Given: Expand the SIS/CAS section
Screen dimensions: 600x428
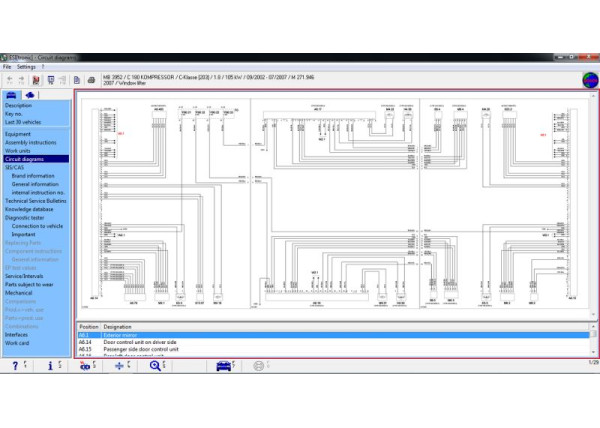Looking at the screenshot, I should [x=16, y=167].
